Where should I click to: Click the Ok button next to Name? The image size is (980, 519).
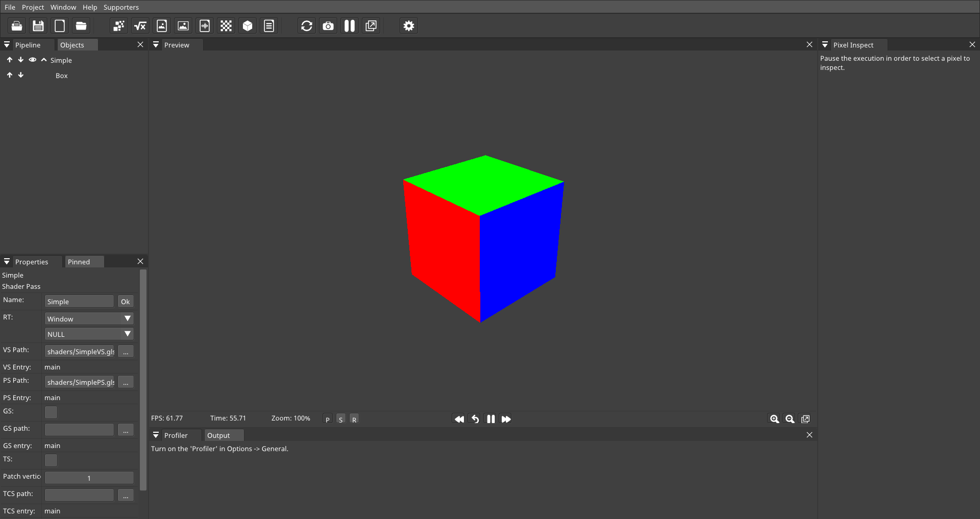[125, 301]
